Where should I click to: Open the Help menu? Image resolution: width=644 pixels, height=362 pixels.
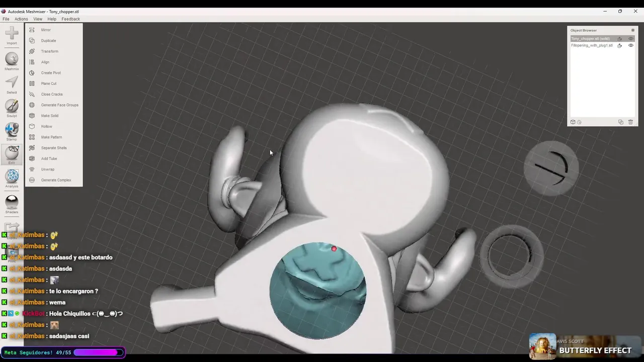(52, 19)
